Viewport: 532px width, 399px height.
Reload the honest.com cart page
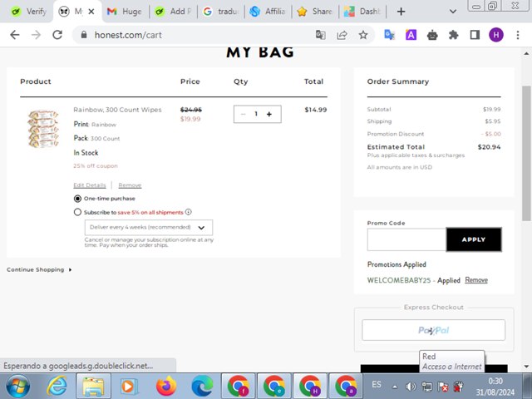[57, 35]
